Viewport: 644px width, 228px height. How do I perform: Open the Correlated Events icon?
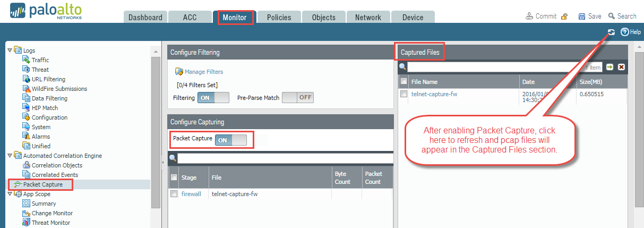(26, 175)
